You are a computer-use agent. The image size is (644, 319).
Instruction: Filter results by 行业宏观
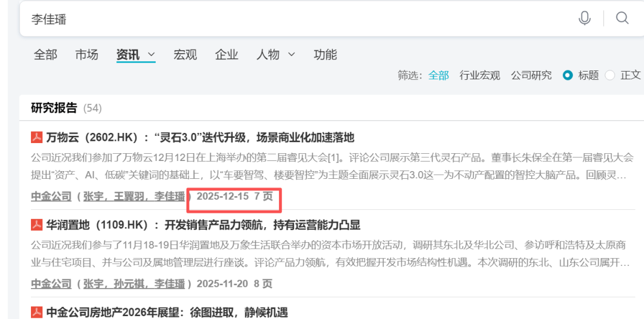point(479,75)
